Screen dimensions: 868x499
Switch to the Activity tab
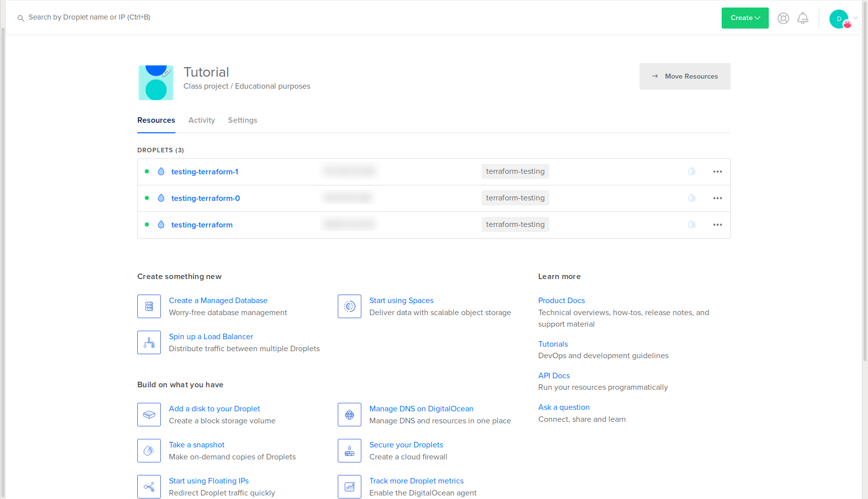(x=201, y=120)
